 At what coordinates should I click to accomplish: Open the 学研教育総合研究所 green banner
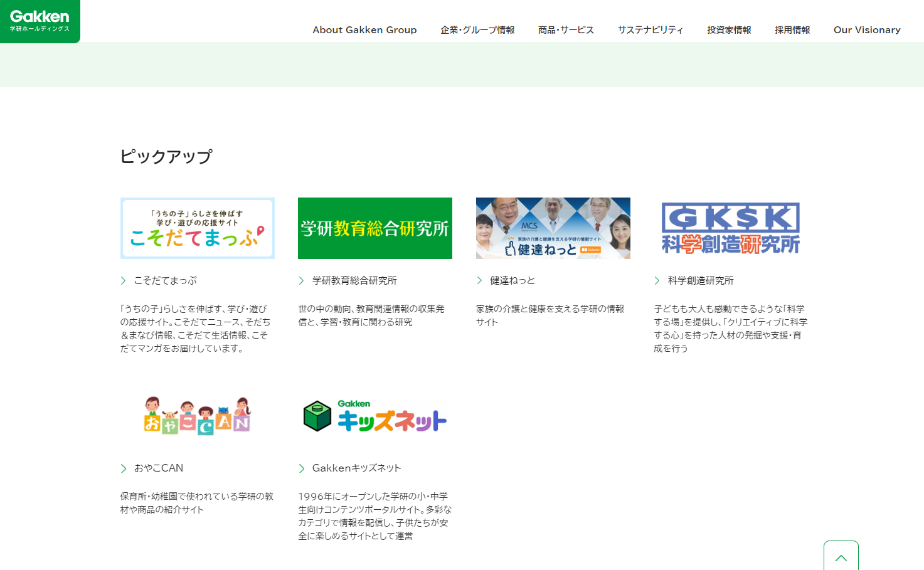(x=375, y=228)
